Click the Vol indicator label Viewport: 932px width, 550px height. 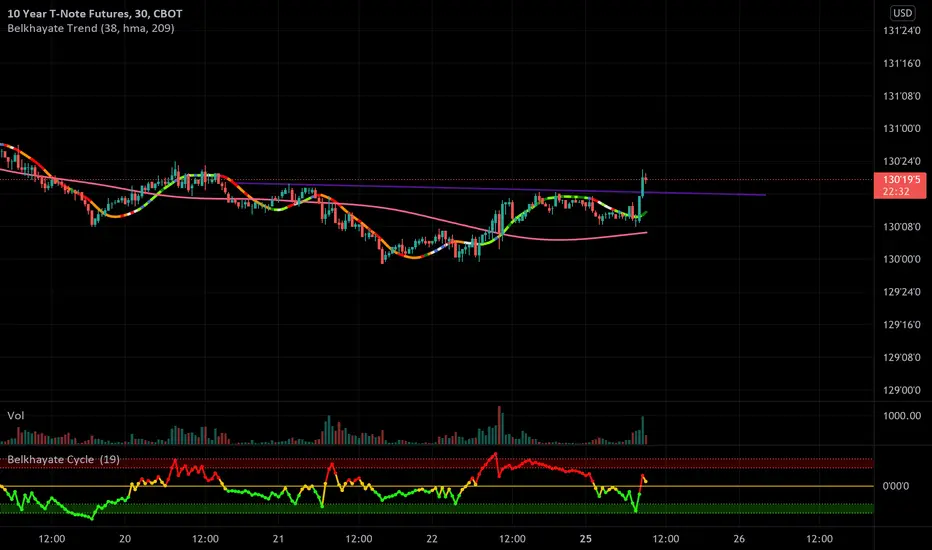click(x=15, y=416)
